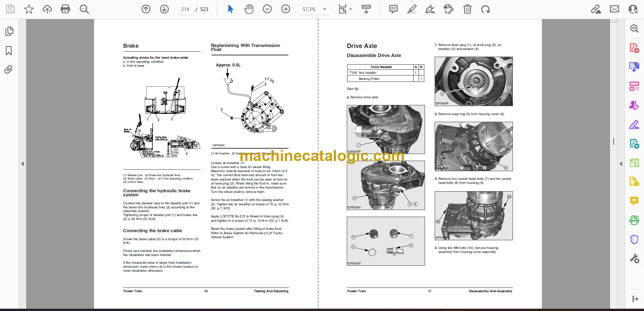Open the sign document pen tool
Viewport: 644px width, 311px height.
[430, 9]
